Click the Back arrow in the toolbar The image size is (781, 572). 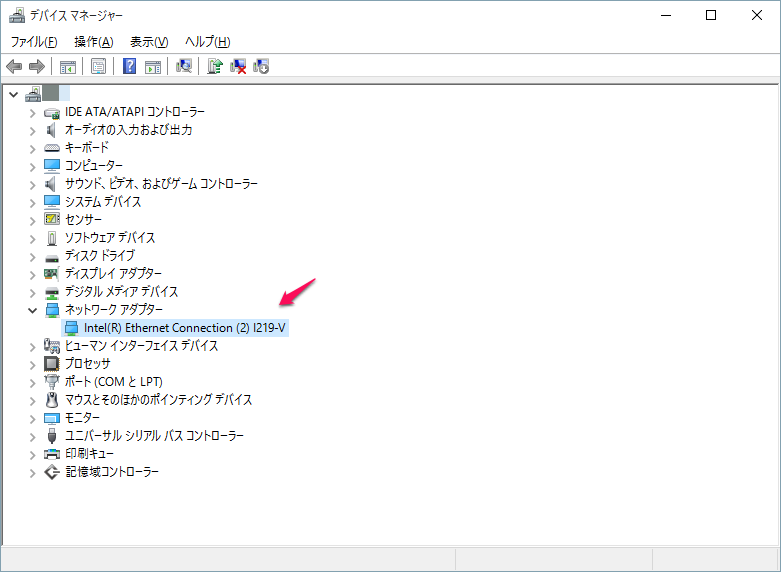coord(14,67)
